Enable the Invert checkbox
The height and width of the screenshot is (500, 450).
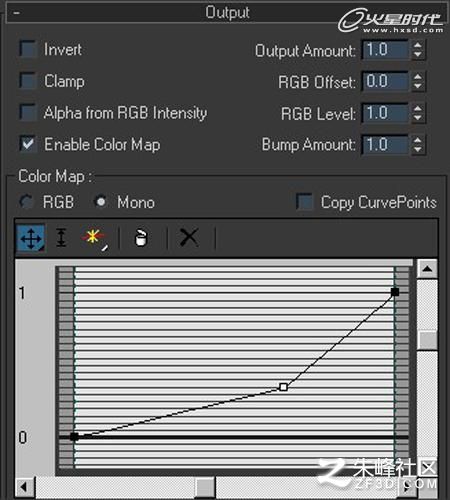[28, 49]
